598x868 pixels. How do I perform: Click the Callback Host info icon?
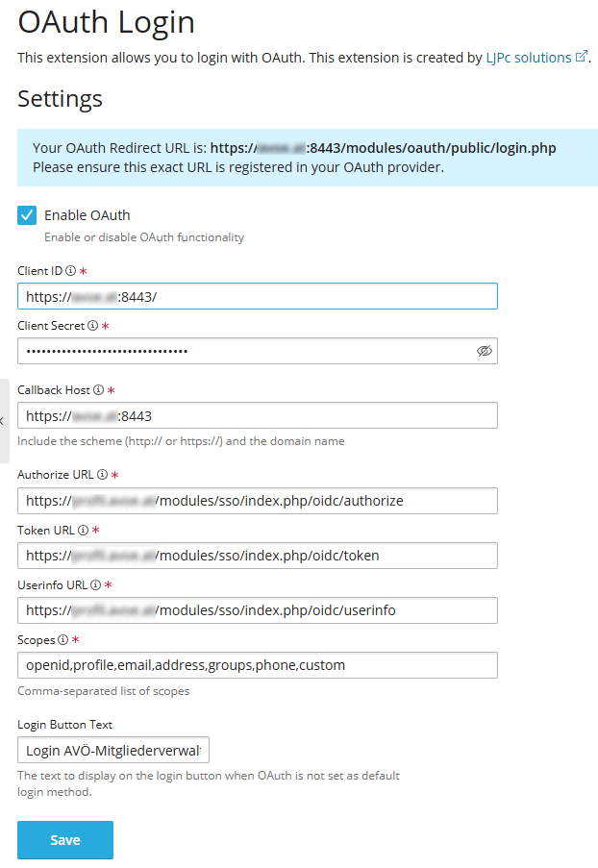[x=100, y=390]
